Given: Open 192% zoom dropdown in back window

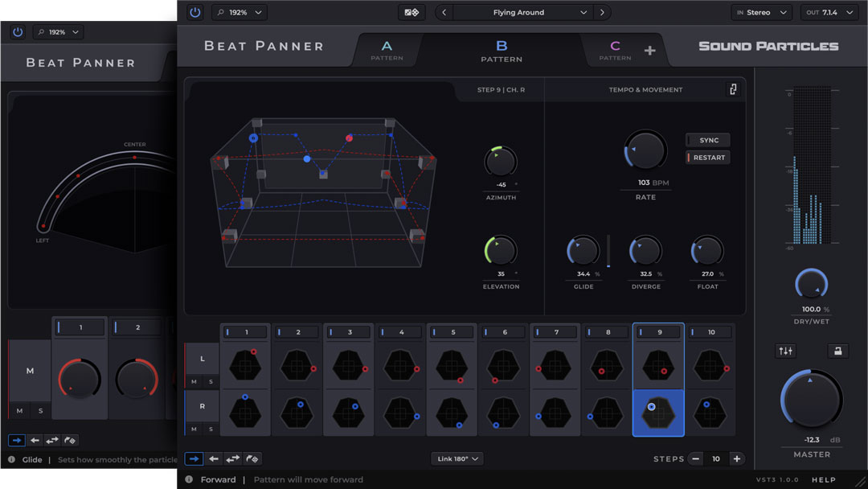Looking at the screenshot, I should (58, 32).
